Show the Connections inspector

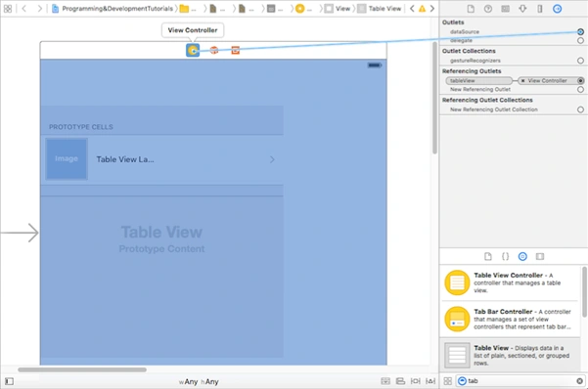point(558,8)
